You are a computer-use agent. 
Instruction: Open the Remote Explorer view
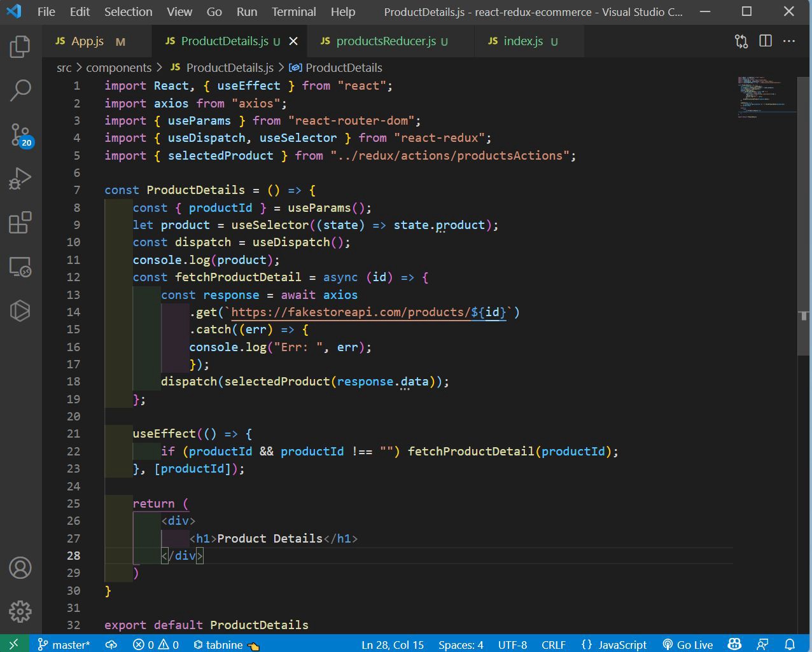[x=20, y=267]
